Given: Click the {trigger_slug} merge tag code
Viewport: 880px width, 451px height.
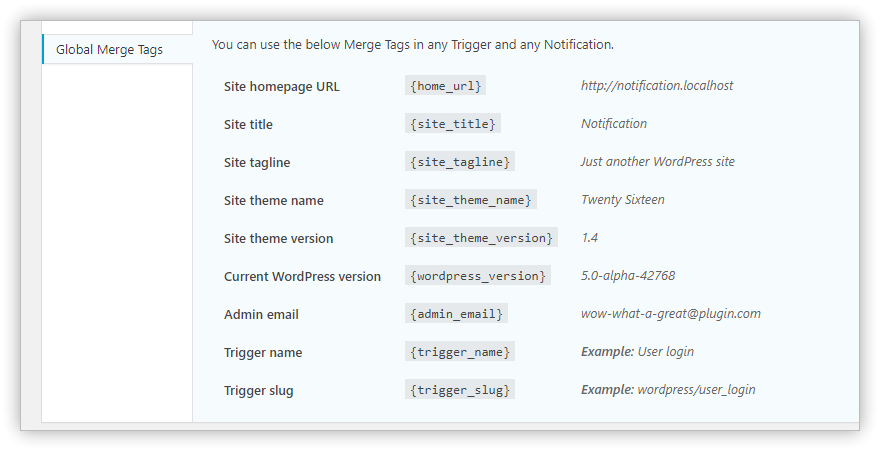Looking at the screenshot, I should 461,390.
